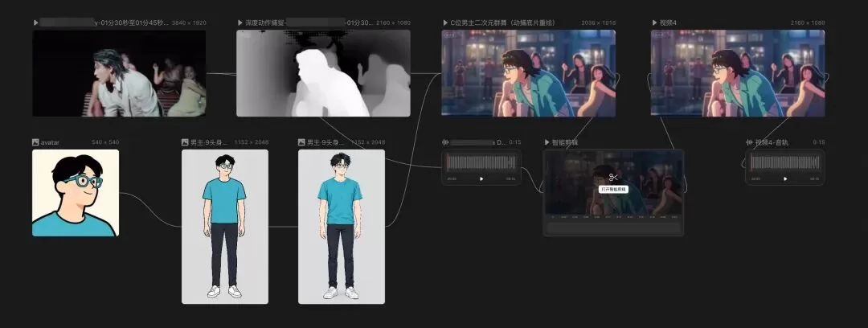Click the avatar node title text
The height and width of the screenshot is (328, 868).
pyautogui.click(x=50, y=142)
